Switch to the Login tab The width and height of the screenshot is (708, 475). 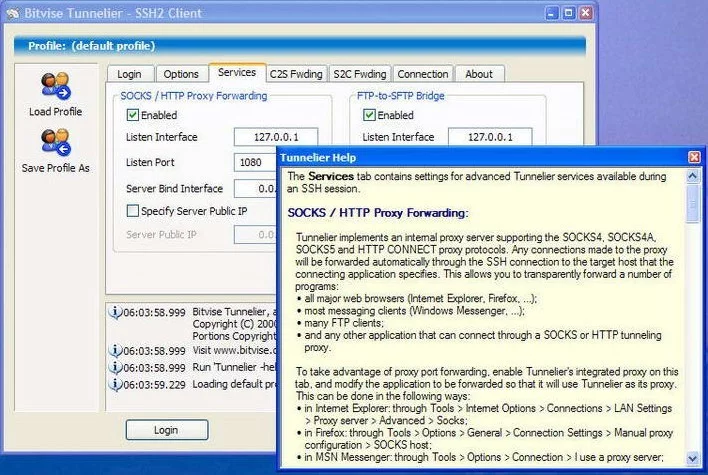130,74
